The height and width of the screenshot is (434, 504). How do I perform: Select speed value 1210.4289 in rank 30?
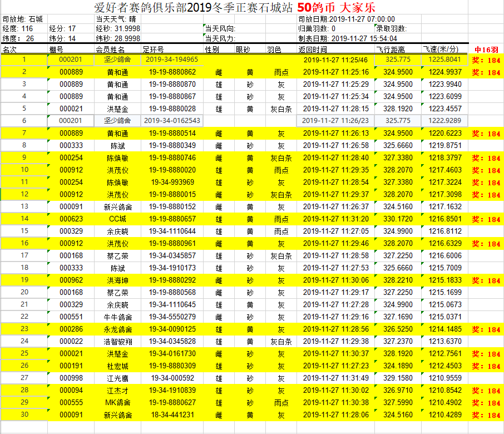point(445,415)
